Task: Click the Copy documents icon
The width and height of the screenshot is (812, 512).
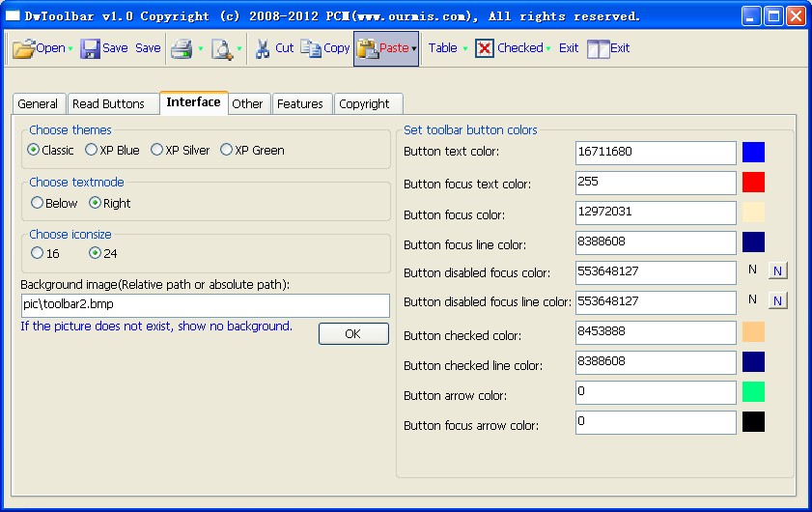Action: [x=311, y=48]
